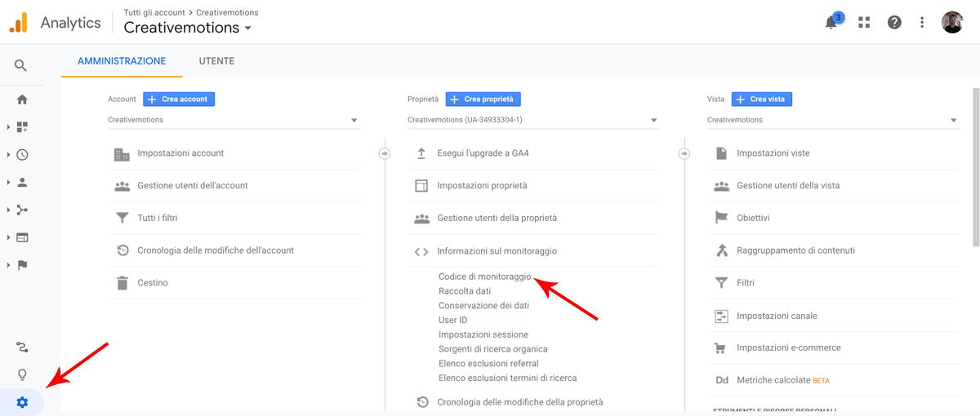Click trash icon beside Cestino
The image size is (980, 416).
tap(122, 283)
